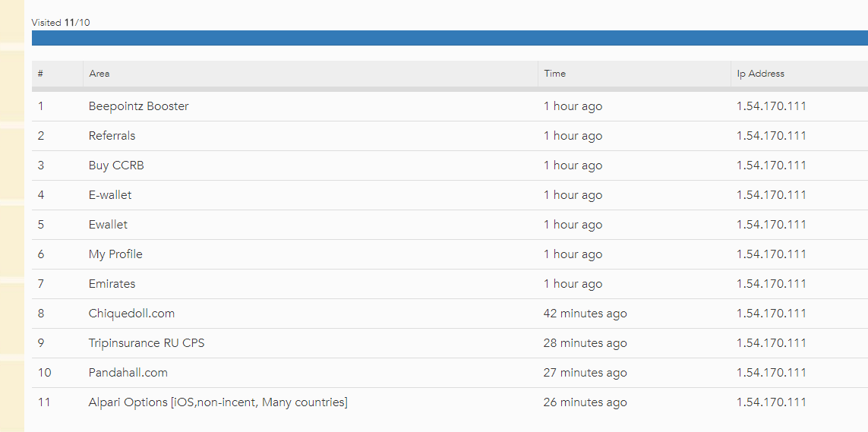
Task: Click the # column header
Action: pyautogui.click(x=40, y=74)
